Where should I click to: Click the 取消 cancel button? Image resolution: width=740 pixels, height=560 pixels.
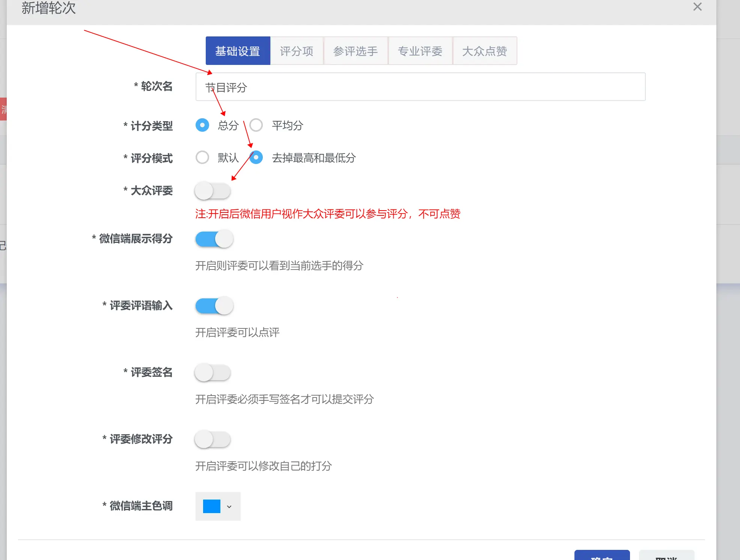click(666, 555)
